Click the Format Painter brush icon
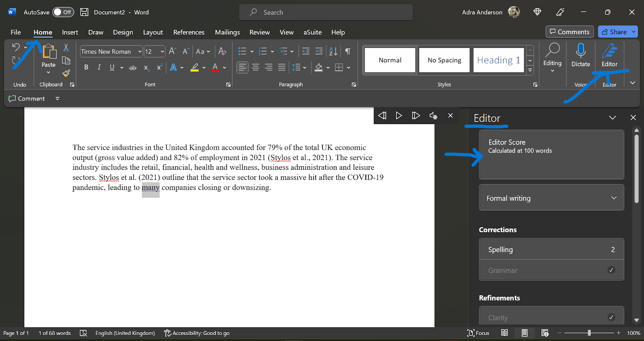The width and height of the screenshot is (644, 341). 66,73
